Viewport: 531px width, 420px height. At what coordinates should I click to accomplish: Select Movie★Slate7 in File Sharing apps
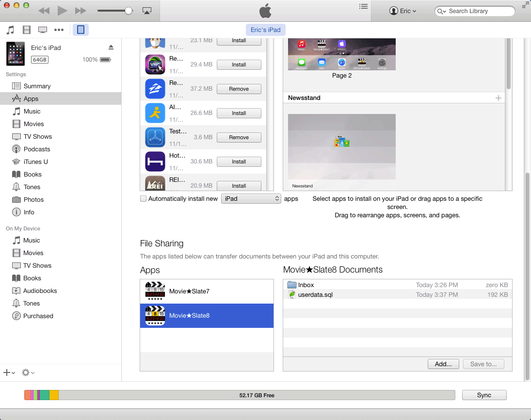pyautogui.click(x=207, y=291)
